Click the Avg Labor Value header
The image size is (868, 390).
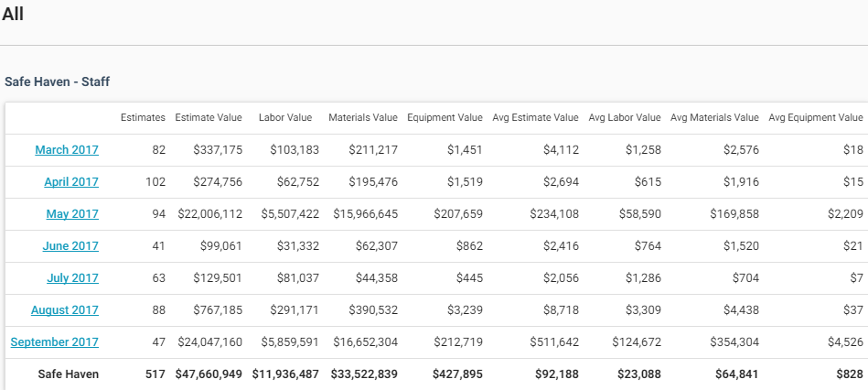click(x=624, y=117)
